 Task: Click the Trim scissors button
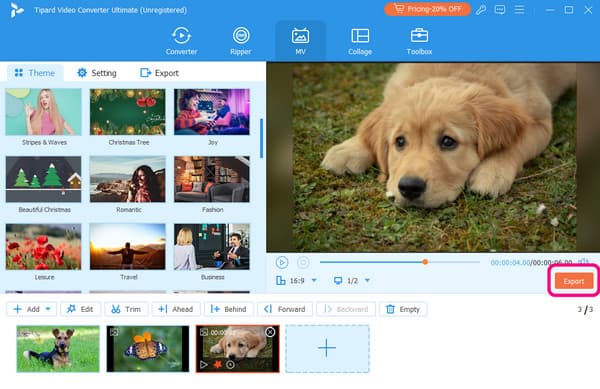pyautogui.click(x=126, y=309)
